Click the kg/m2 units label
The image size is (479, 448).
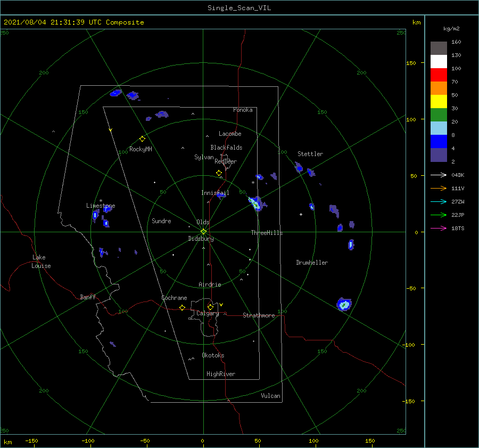click(x=451, y=29)
